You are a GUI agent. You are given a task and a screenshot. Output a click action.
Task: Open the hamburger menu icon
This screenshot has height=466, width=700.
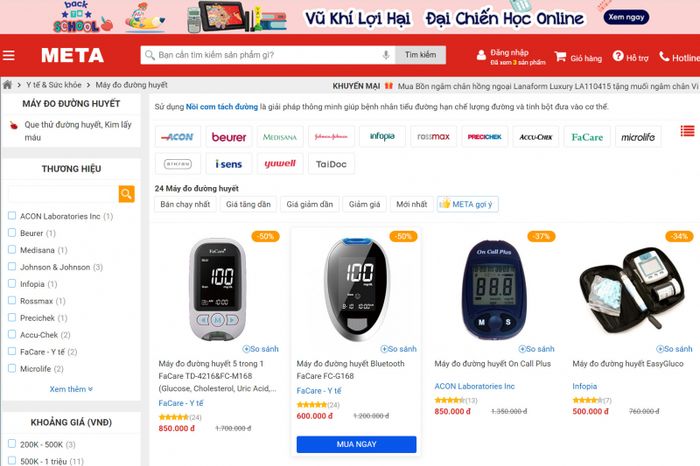(x=8, y=55)
